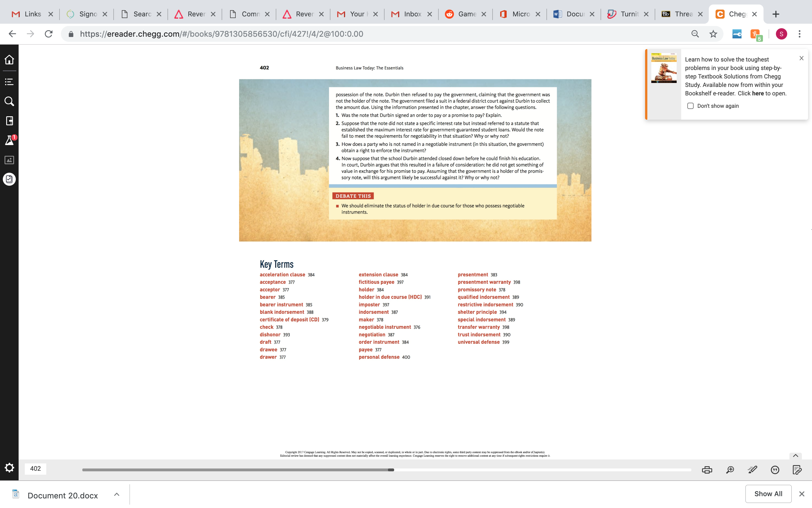
Task: Click the Show All downloads button
Action: coord(768,494)
